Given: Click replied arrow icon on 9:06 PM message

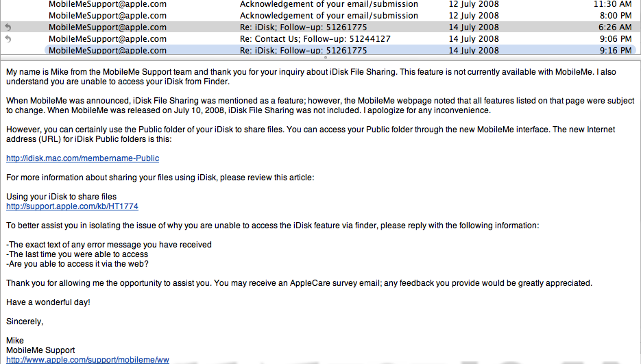Looking at the screenshot, I should 8,39.
